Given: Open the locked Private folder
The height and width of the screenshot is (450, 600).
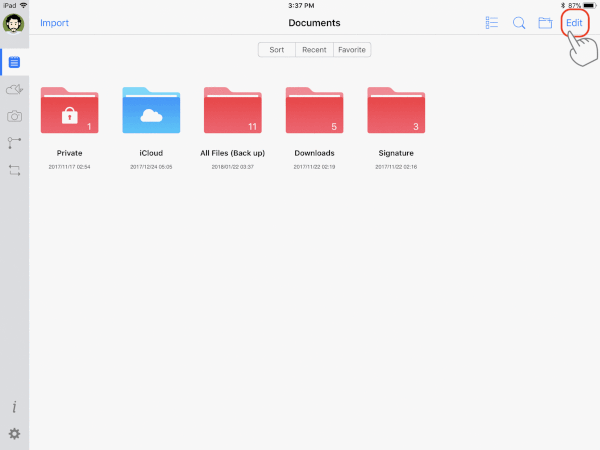Looking at the screenshot, I should pyautogui.click(x=69, y=111).
